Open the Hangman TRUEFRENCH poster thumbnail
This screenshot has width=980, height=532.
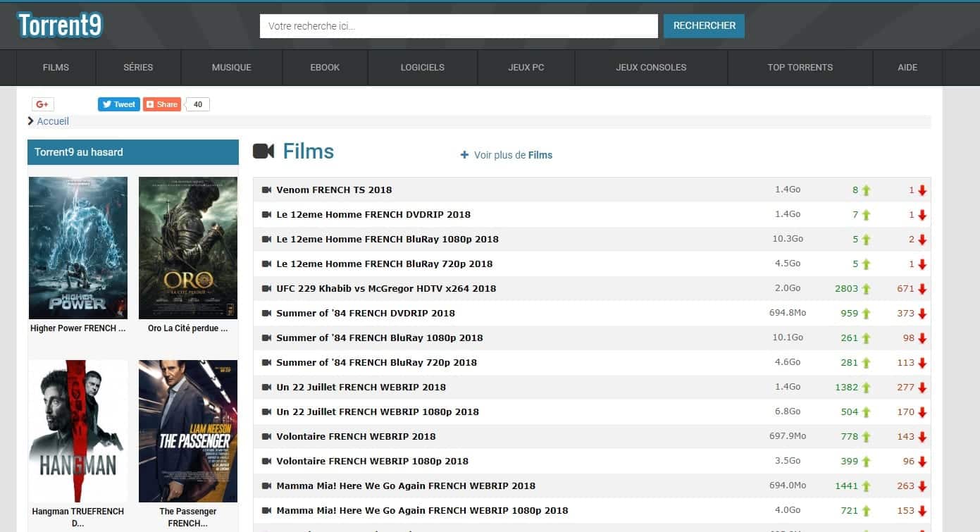(x=77, y=431)
